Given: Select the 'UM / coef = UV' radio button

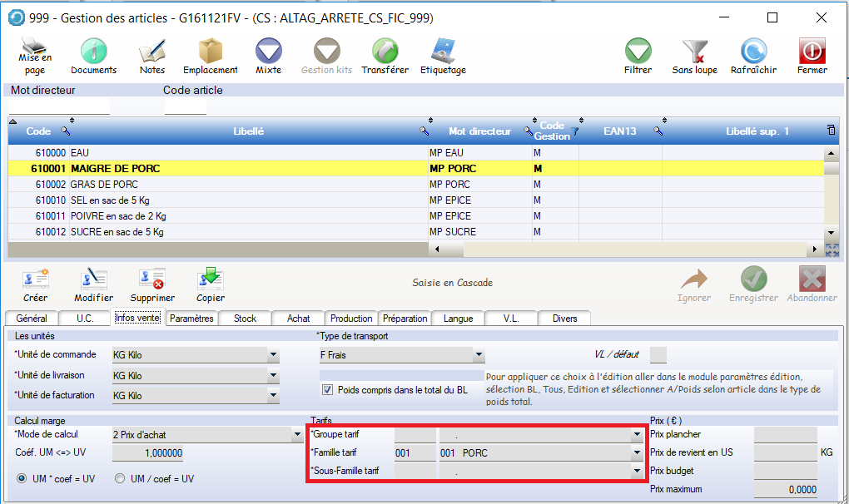Looking at the screenshot, I should pos(120,478).
